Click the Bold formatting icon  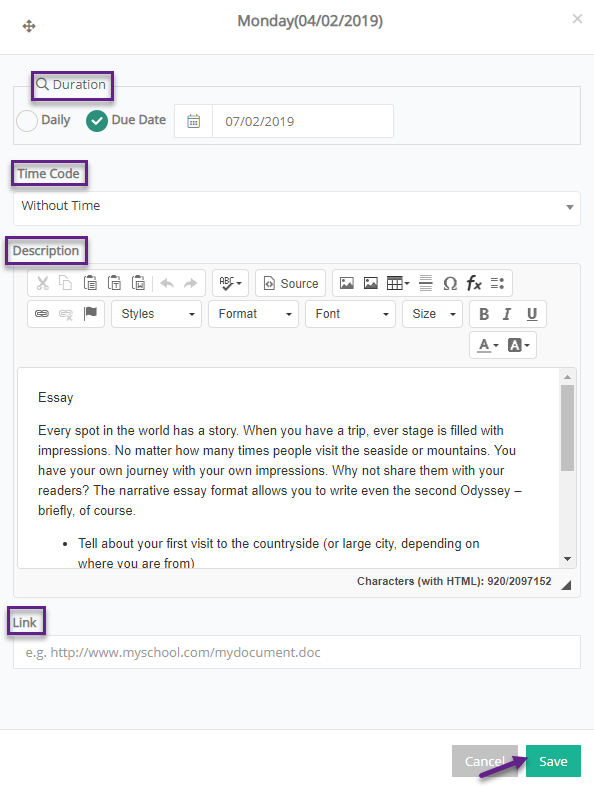pyautogui.click(x=484, y=314)
